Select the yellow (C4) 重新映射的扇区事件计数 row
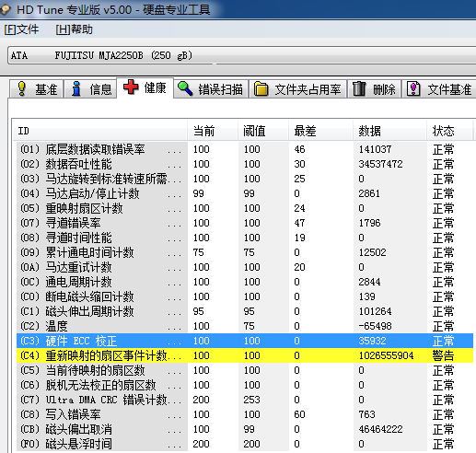This screenshot has width=476, height=453. coord(245,355)
